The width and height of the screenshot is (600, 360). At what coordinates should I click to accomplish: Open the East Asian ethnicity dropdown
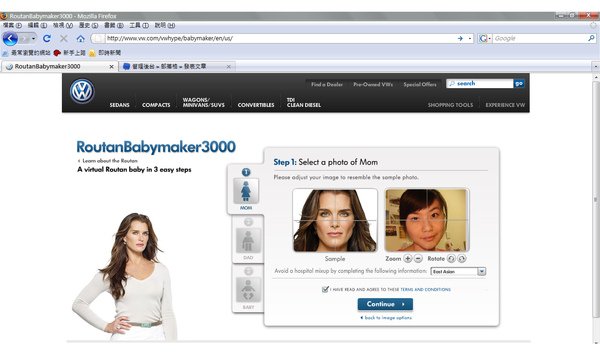coord(458,271)
